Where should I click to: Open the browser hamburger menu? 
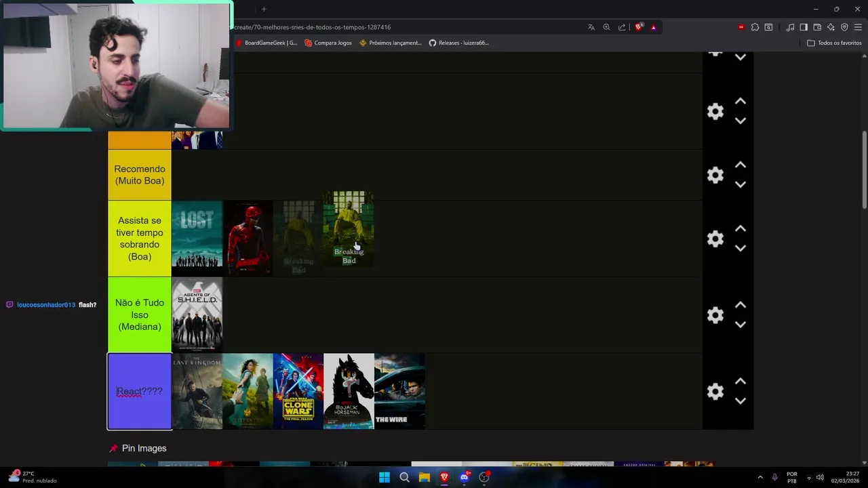[858, 27]
